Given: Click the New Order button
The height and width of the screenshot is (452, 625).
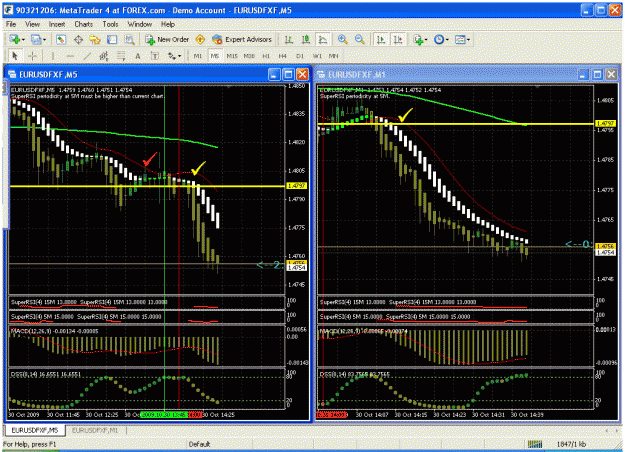Looking at the screenshot, I should click(167, 39).
